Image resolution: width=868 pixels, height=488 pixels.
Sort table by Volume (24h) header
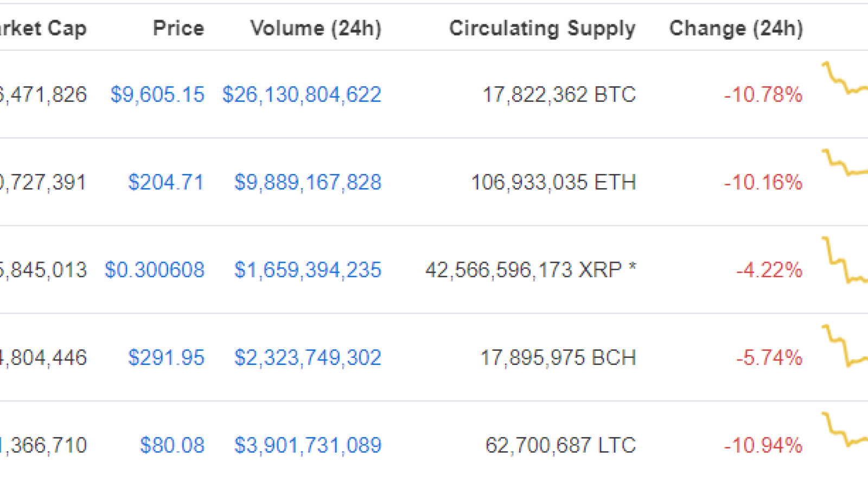coord(316,28)
